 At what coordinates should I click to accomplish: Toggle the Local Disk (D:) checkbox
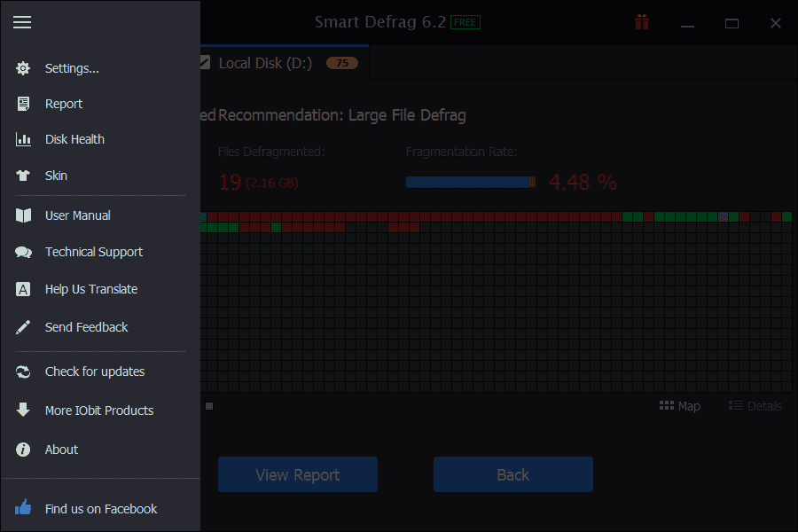point(205,63)
